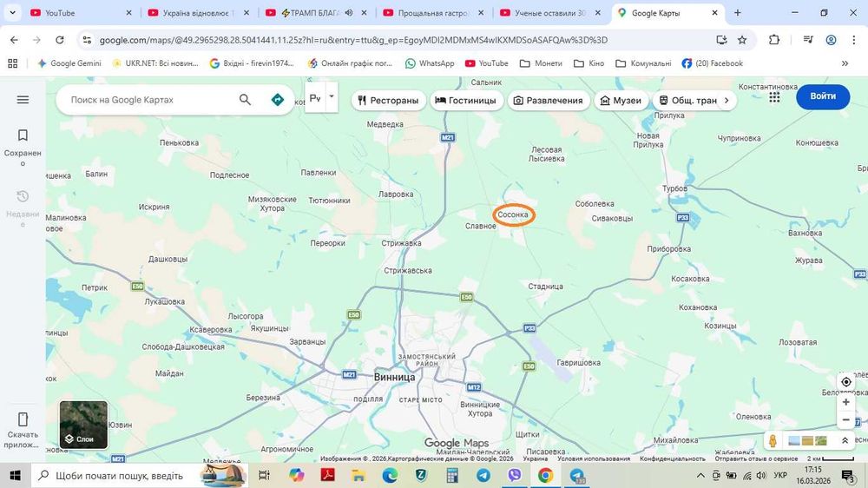This screenshot has width=868, height=488.
Task: Open Directions with the blue diamond icon
Action: [278, 100]
